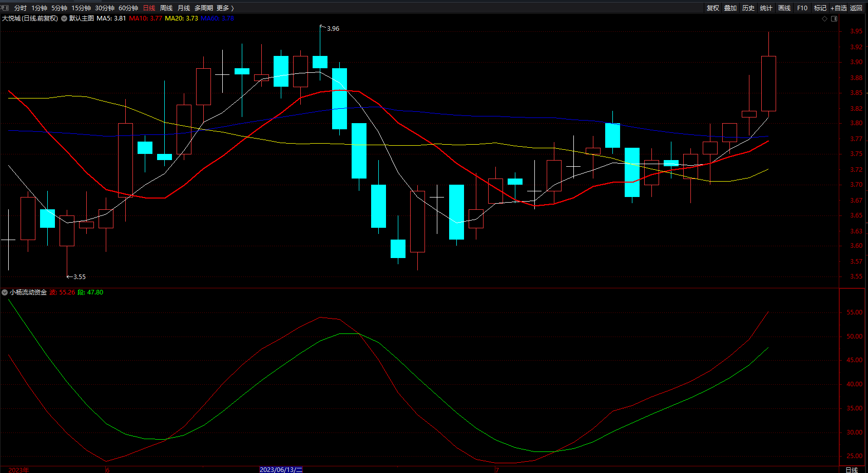This screenshot has height=473, width=868.
Task: Click the 3.96 high price label
Action: click(333, 29)
